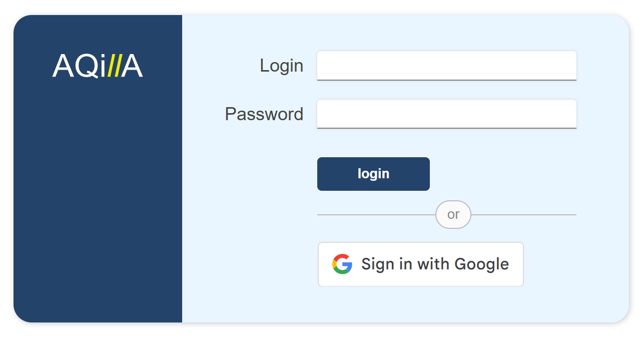Click the "Login" field label
644x338 pixels.
[281, 66]
